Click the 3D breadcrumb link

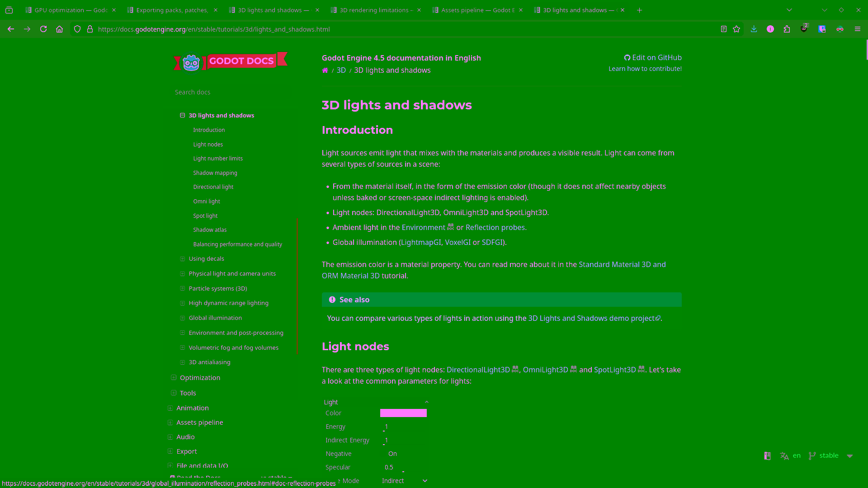tap(341, 70)
